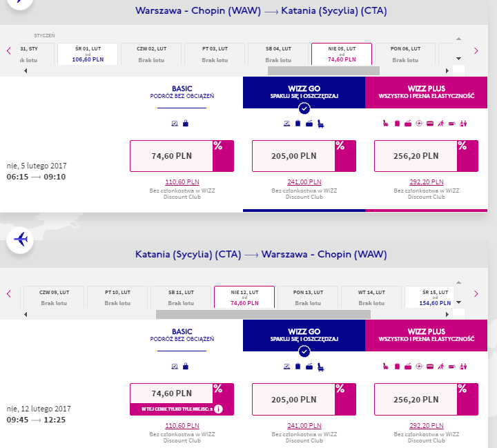Image resolution: width=497 pixels, height=448 pixels.
Task: Select return date NIE 12, LUT 74,60 PLN
Action: point(244,297)
